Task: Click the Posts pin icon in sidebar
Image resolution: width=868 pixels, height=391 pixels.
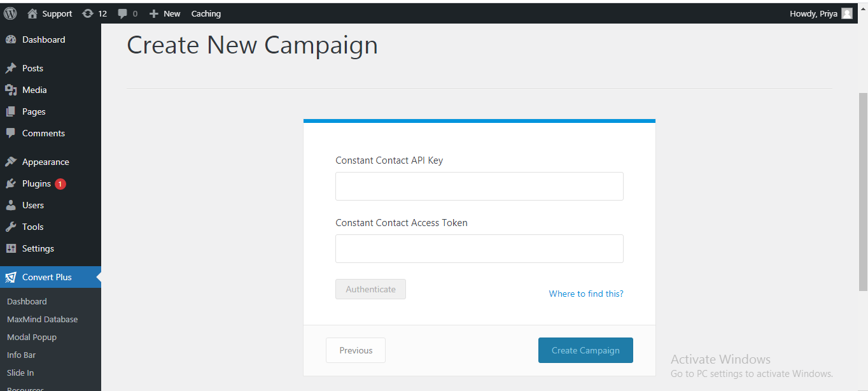Action: tap(11, 68)
